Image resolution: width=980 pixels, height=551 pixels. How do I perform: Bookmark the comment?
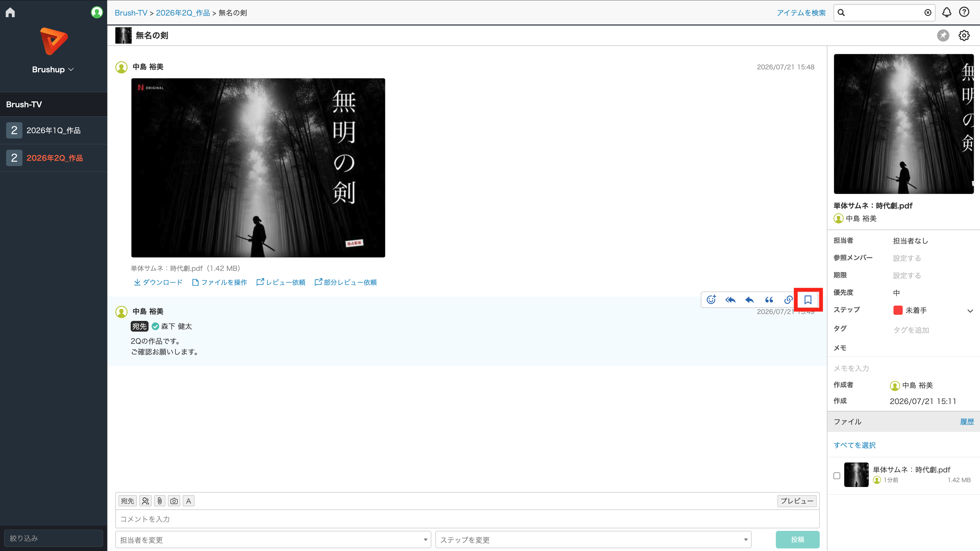[808, 300]
